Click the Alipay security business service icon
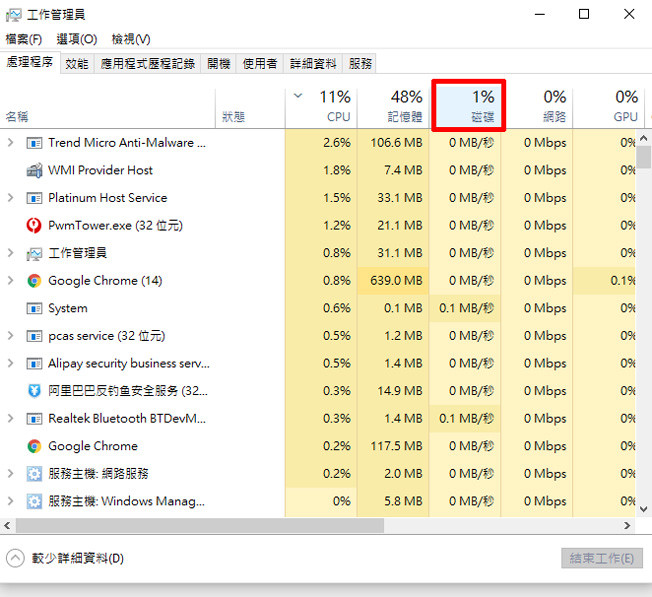Image resolution: width=652 pixels, height=597 pixels. [x=34, y=364]
